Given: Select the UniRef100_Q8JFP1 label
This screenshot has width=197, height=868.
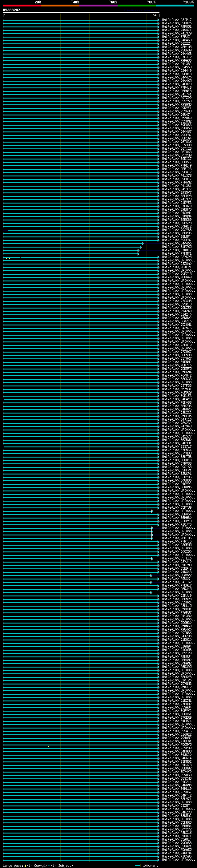Looking at the screenshot, I should coord(176,267).
